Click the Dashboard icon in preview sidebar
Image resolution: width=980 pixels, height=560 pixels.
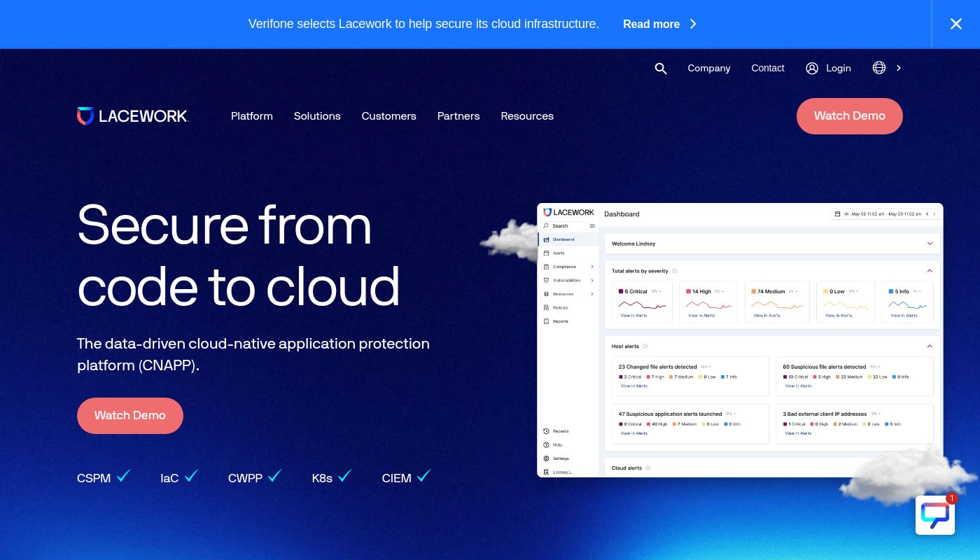click(546, 239)
